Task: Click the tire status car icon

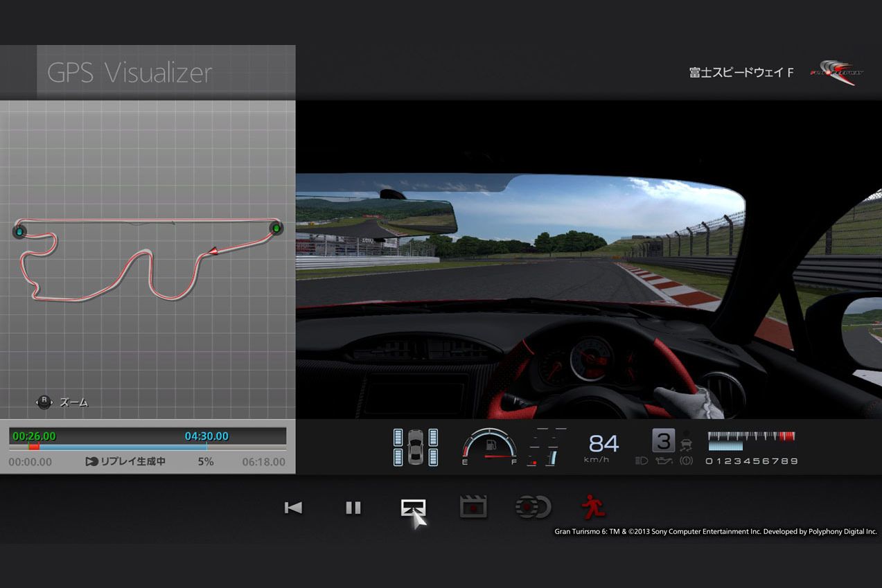Action: tap(416, 447)
